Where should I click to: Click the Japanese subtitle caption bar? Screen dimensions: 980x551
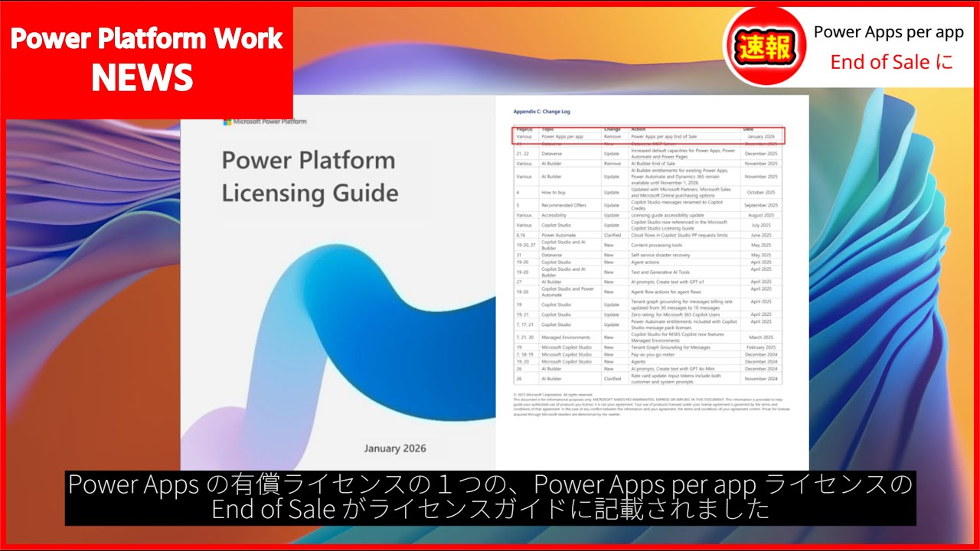point(490,497)
